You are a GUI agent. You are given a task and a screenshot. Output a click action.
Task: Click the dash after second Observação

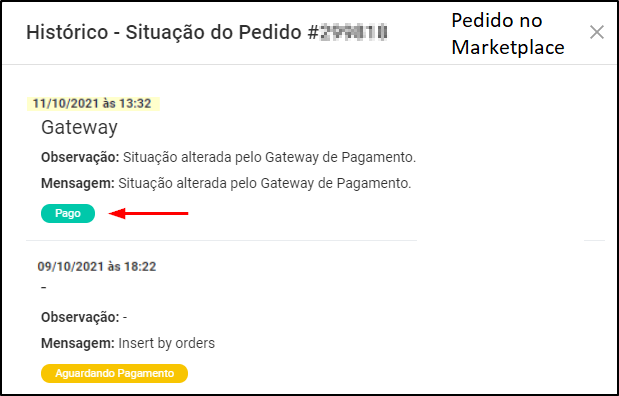[x=125, y=318]
